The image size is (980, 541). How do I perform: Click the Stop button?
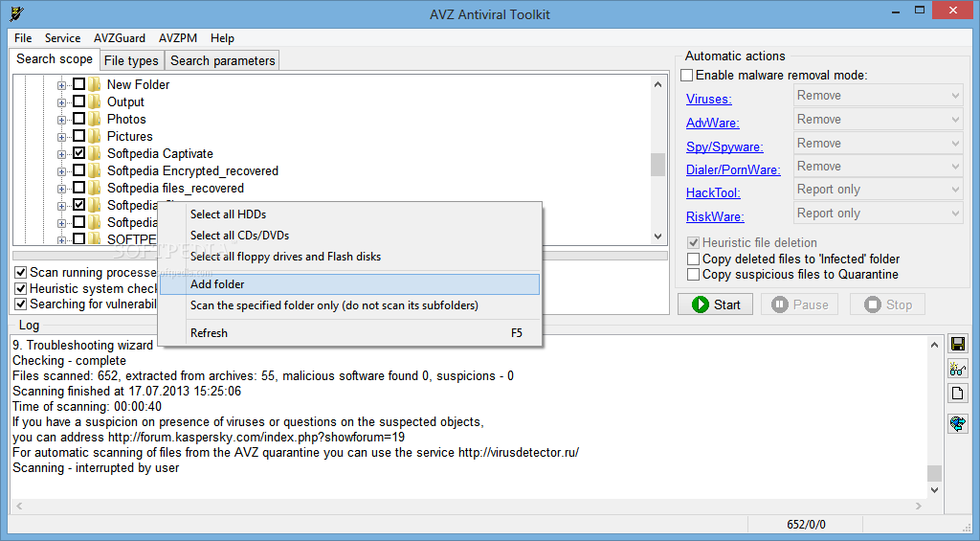tap(887, 304)
